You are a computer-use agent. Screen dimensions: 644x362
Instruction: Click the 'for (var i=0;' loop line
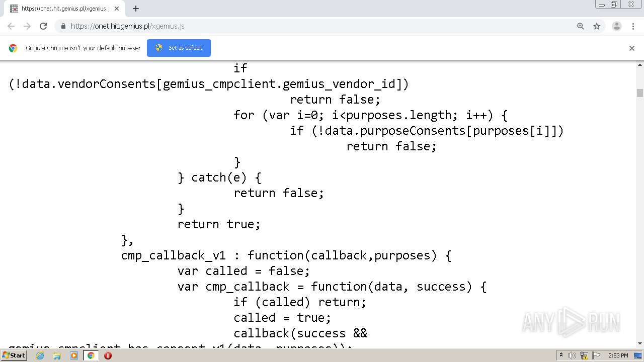[370, 115]
